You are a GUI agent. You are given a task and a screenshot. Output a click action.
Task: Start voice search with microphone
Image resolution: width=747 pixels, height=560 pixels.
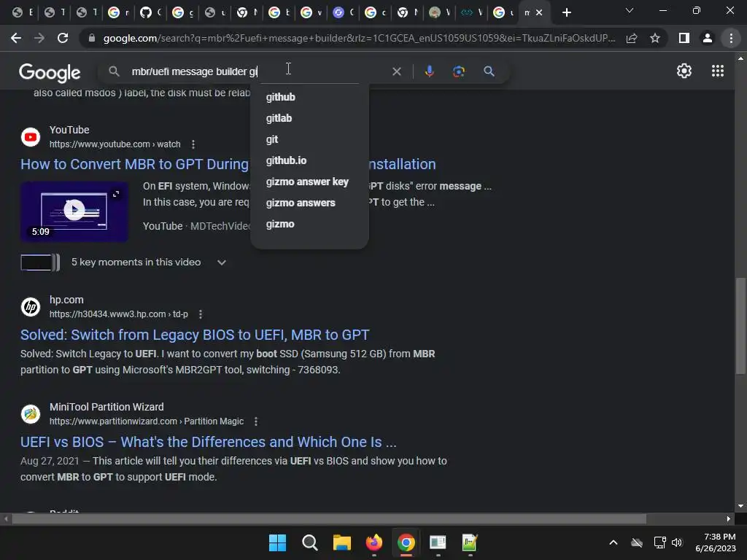pos(429,71)
